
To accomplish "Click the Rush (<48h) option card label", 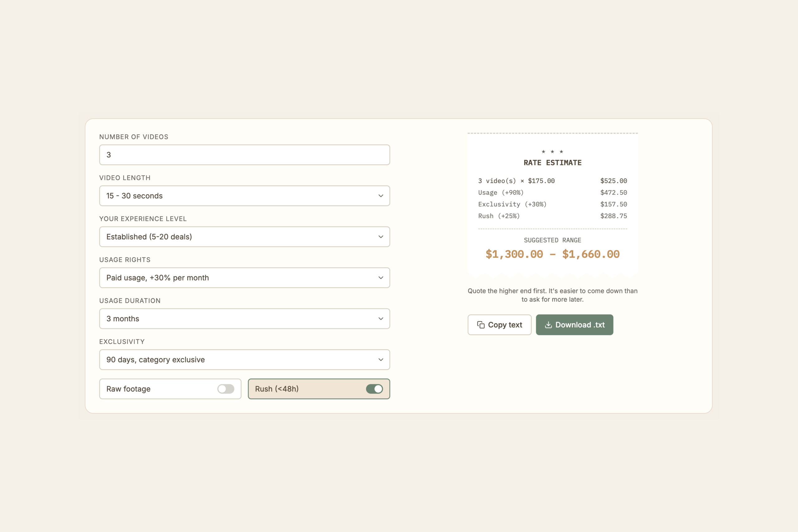I will [x=276, y=389].
